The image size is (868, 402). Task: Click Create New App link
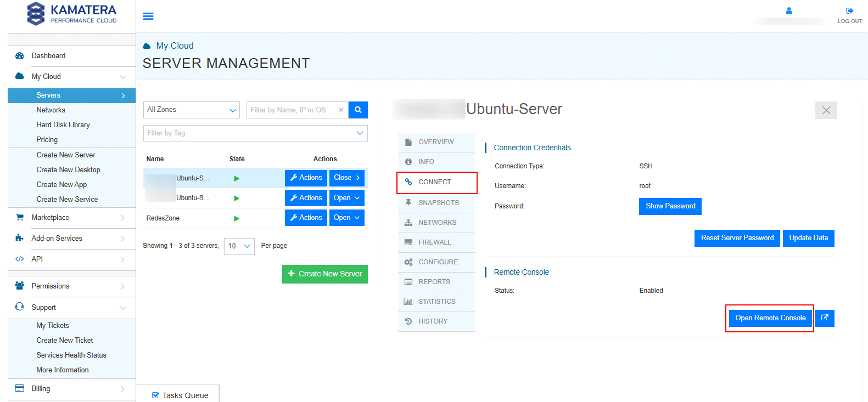(62, 185)
